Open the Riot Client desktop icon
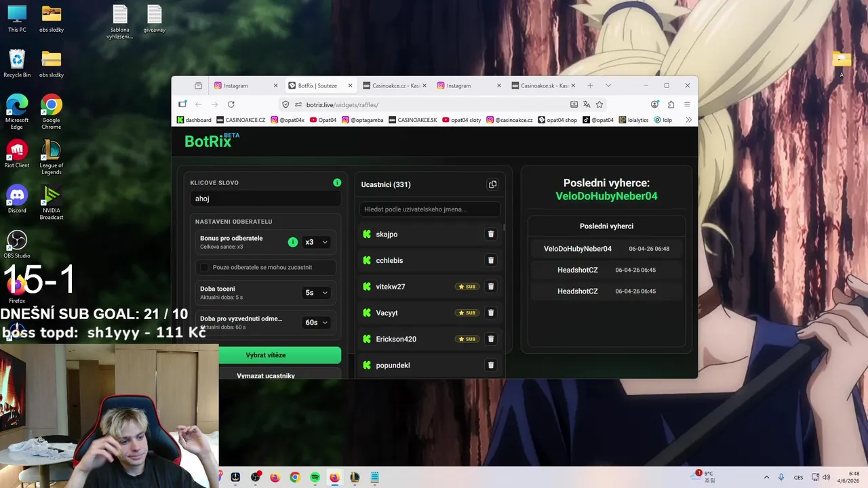This screenshot has width=868, height=488. pos(17,154)
